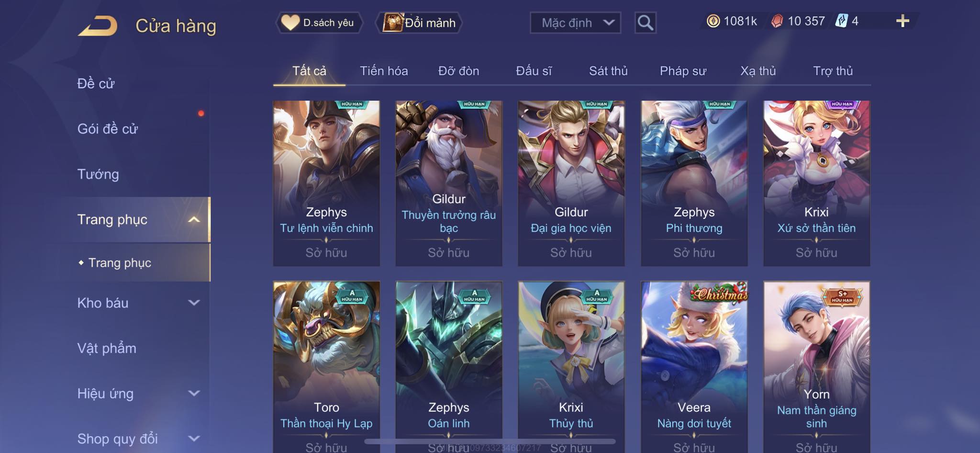Open Tướng in the left sidebar

coord(98,174)
